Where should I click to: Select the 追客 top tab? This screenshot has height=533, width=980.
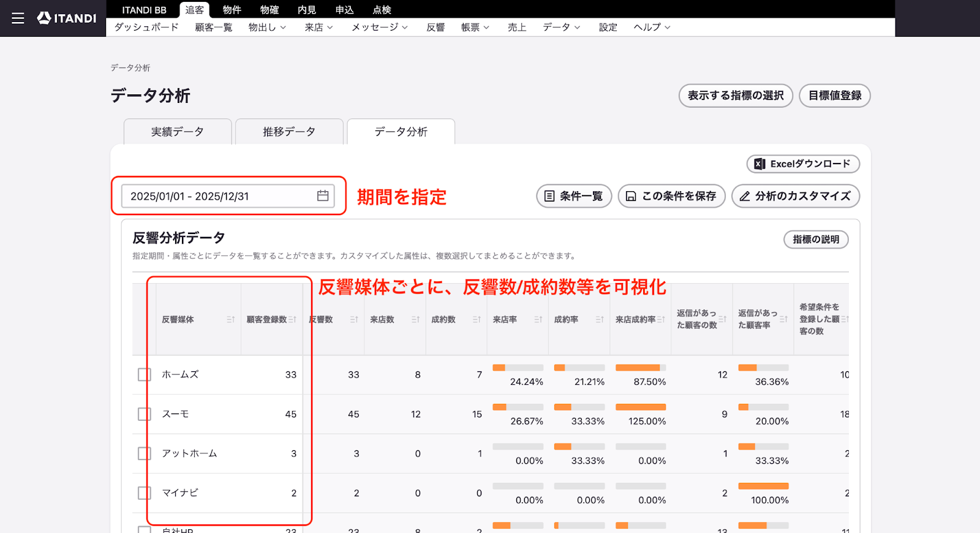pyautogui.click(x=195, y=10)
